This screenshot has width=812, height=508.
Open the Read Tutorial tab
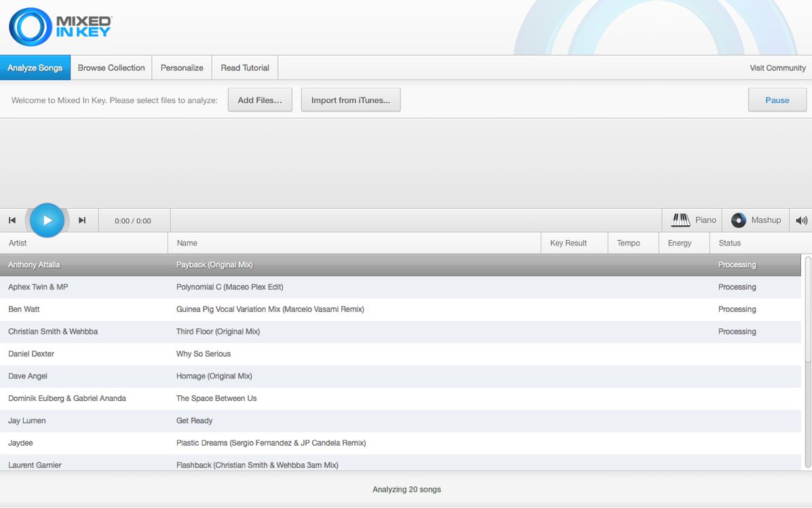[245, 68]
